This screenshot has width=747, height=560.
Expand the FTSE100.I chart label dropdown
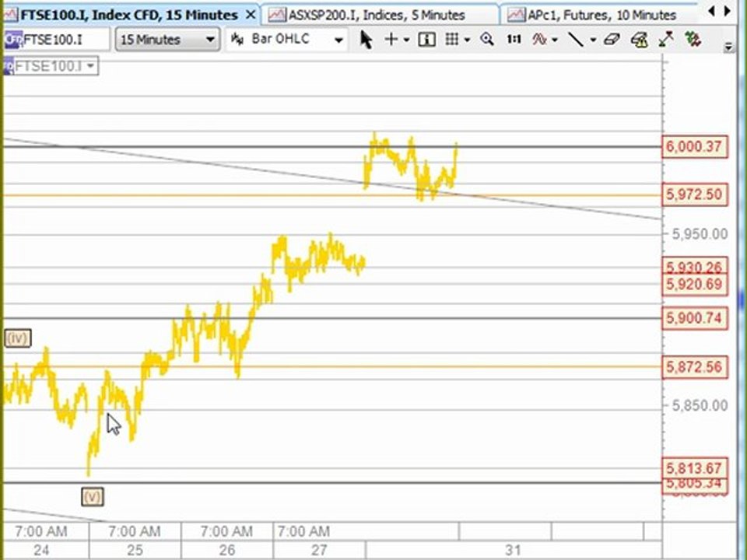tap(90, 66)
